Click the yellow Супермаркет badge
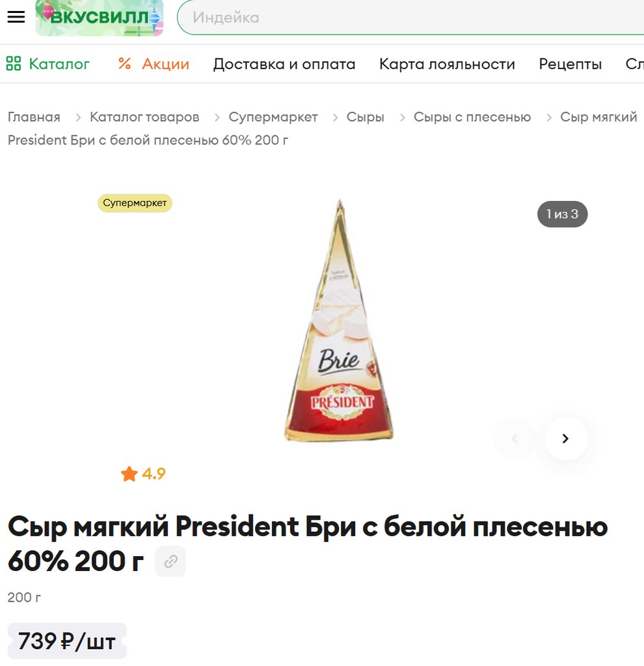The image size is (644, 666). coord(135,203)
